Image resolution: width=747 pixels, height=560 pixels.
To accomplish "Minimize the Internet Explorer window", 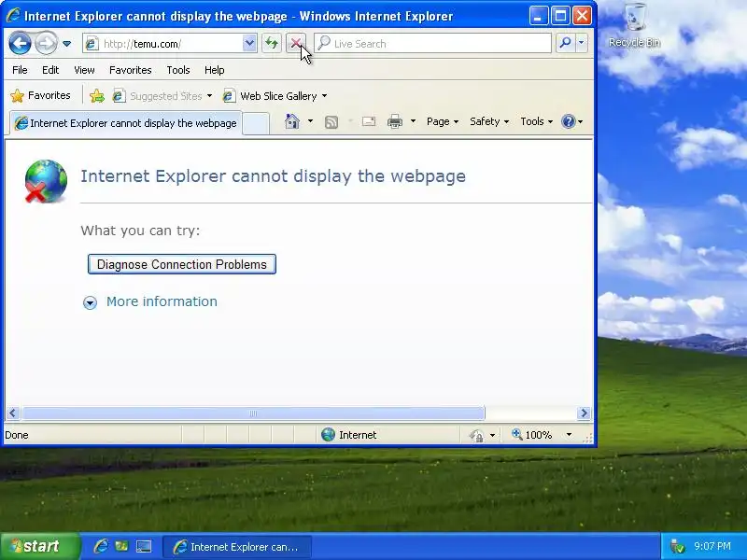I will 539,16.
